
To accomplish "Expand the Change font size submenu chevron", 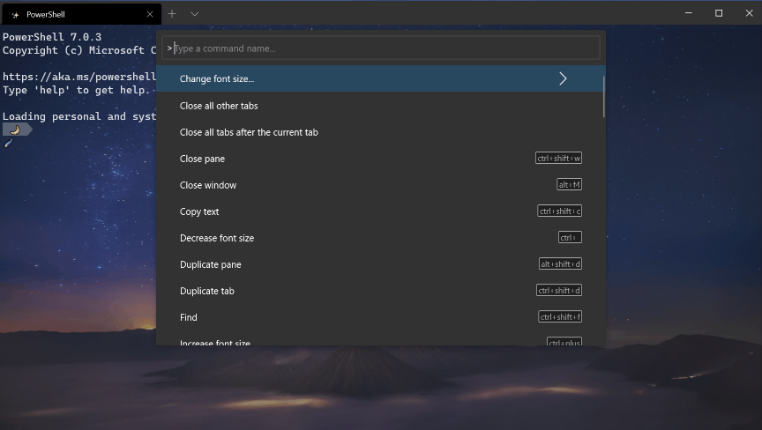I will 563,79.
